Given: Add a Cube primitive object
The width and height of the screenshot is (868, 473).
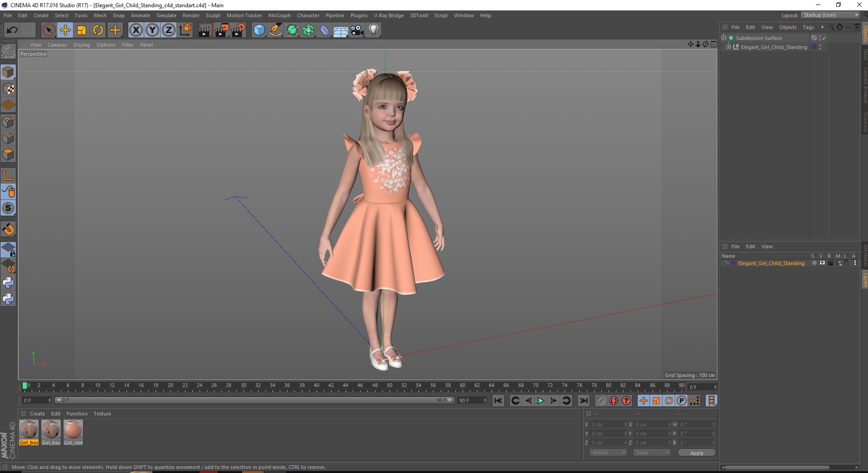Looking at the screenshot, I should click(259, 30).
